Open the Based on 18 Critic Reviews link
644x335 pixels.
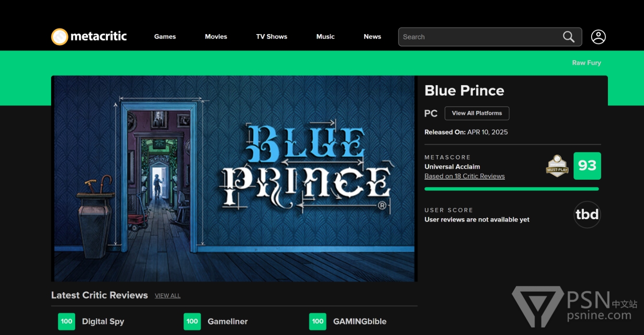(464, 176)
